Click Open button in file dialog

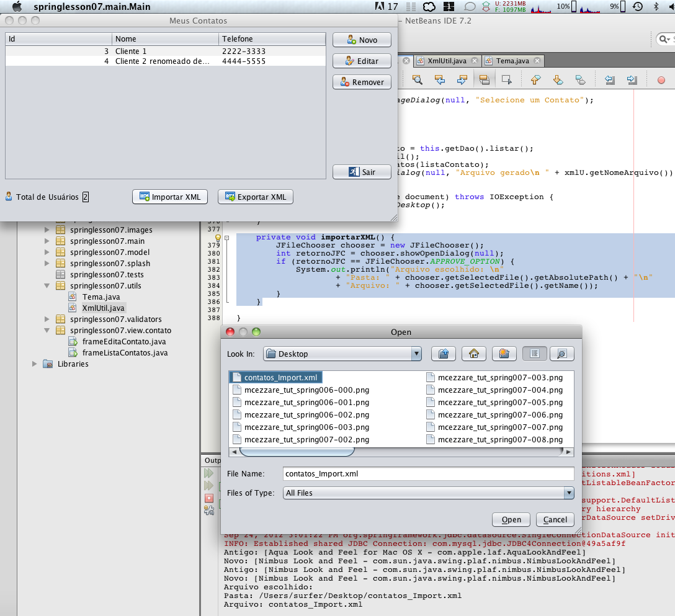(x=511, y=520)
